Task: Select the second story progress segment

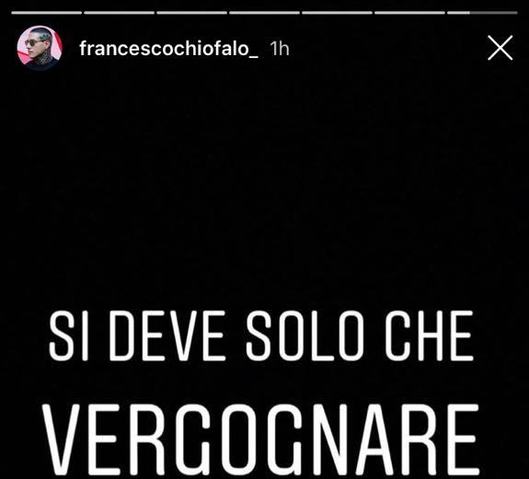Action: (119, 13)
